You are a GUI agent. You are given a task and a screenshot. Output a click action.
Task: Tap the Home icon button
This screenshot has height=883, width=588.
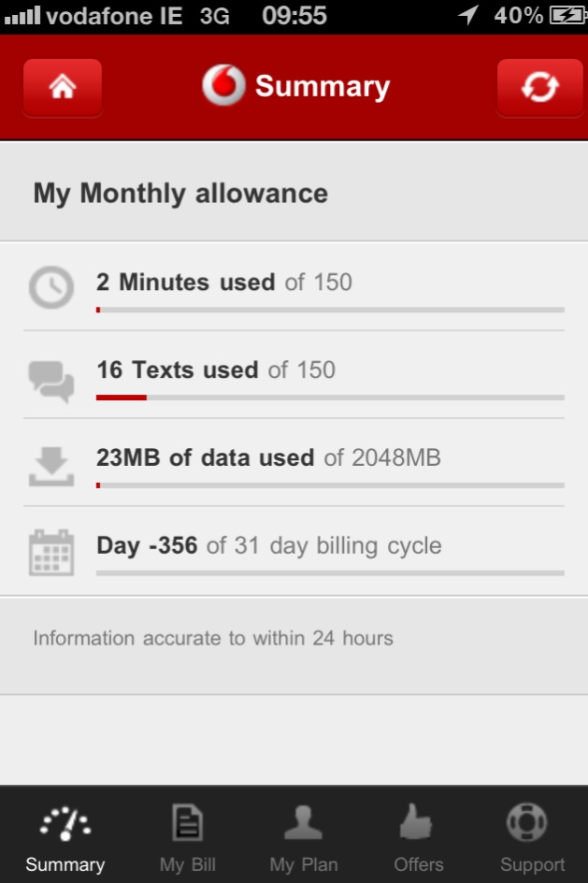tap(62, 87)
